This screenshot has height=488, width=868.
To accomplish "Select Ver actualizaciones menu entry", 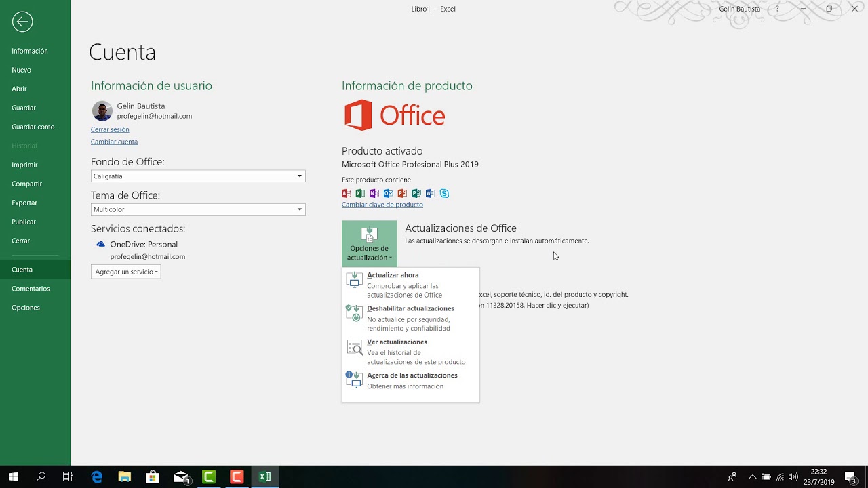I will (x=410, y=352).
